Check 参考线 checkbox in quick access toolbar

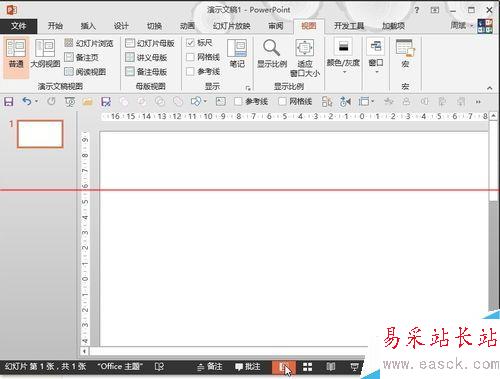click(238, 101)
